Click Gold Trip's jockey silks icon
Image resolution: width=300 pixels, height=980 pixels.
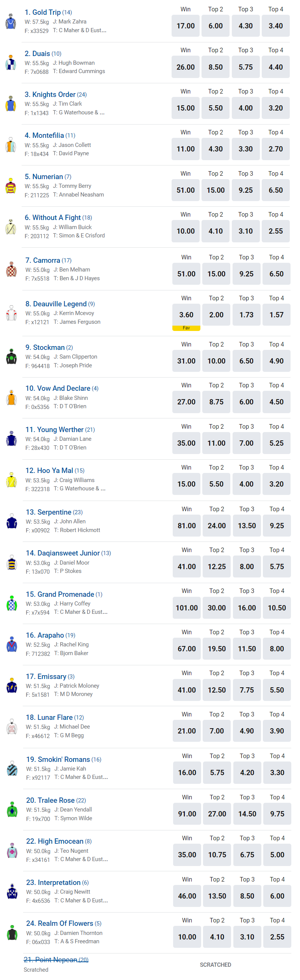[x=11, y=22]
